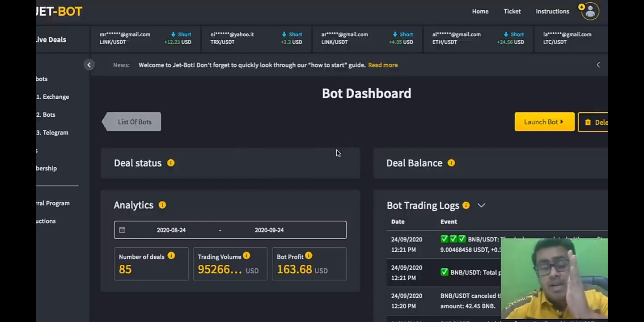Click the Launch Bot button
The height and width of the screenshot is (322, 644).
click(x=544, y=122)
